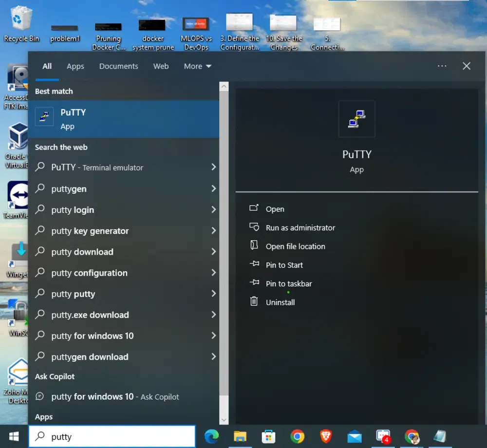Pin PuTTY to taskbar

coord(288,283)
